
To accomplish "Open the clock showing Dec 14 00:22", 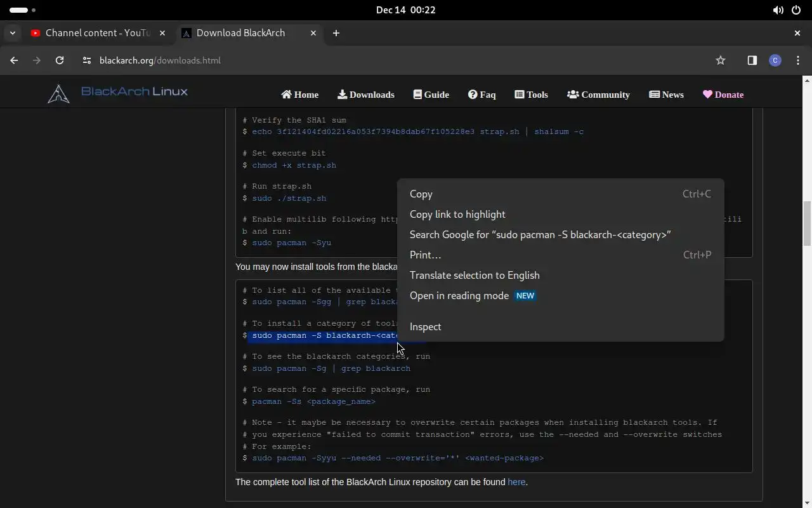I will pos(406,10).
